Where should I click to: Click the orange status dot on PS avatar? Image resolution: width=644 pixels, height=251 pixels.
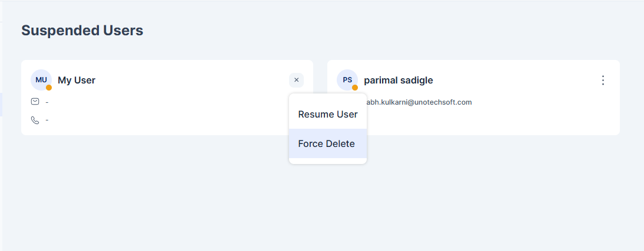(355, 88)
